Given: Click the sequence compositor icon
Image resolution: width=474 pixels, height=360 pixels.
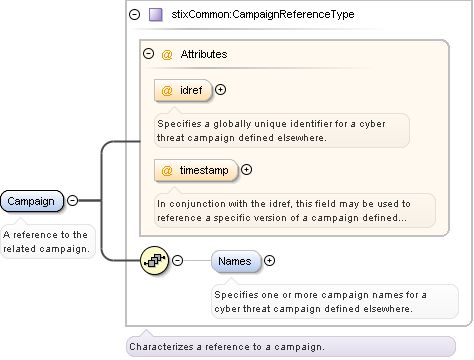Looking at the screenshot, I should (155, 261).
